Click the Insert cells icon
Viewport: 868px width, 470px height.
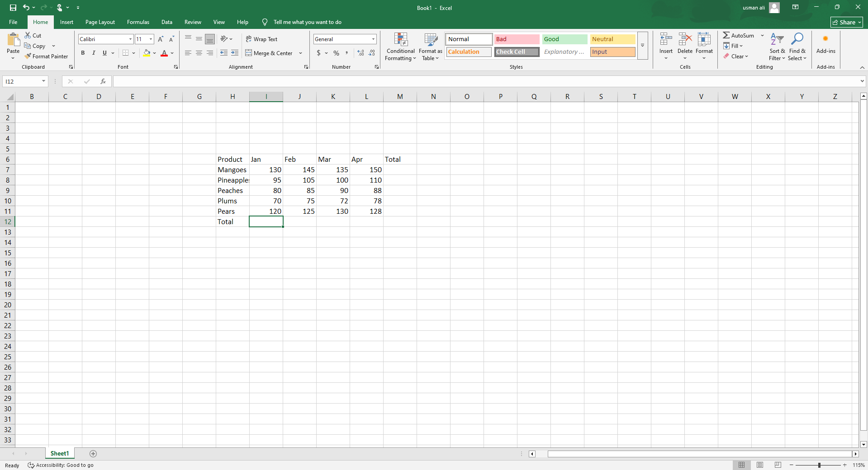tap(665, 39)
